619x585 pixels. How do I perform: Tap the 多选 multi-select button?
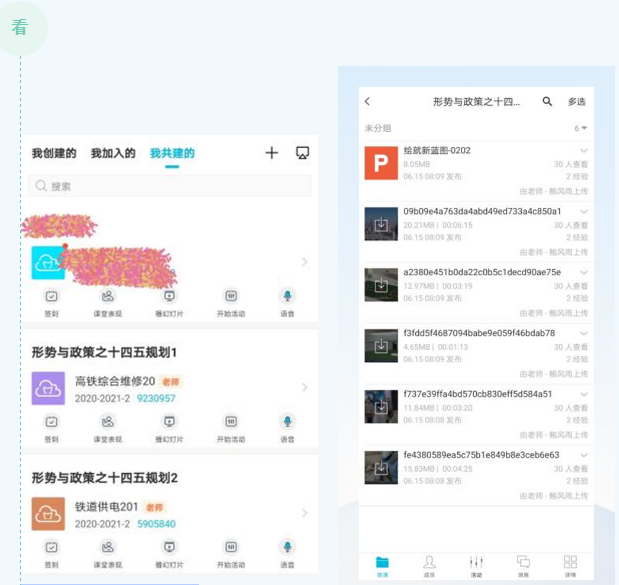pyautogui.click(x=577, y=102)
